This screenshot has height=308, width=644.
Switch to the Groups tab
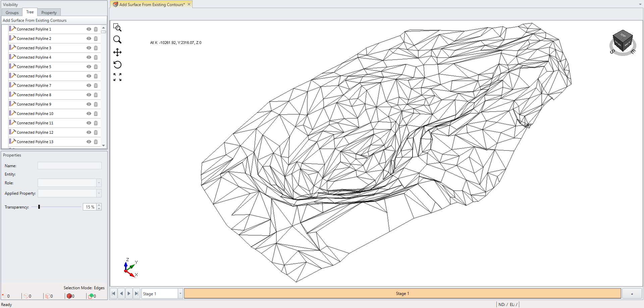tap(12, 12)
